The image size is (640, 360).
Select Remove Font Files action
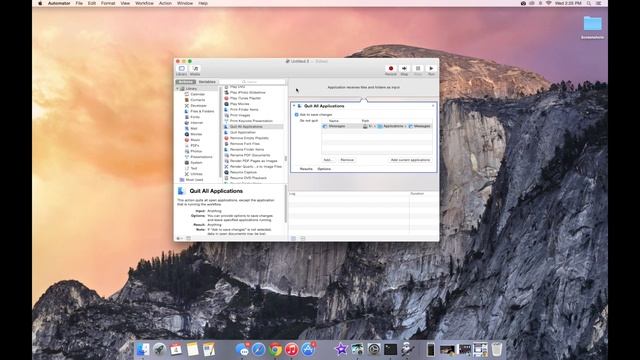coord(244,144)
